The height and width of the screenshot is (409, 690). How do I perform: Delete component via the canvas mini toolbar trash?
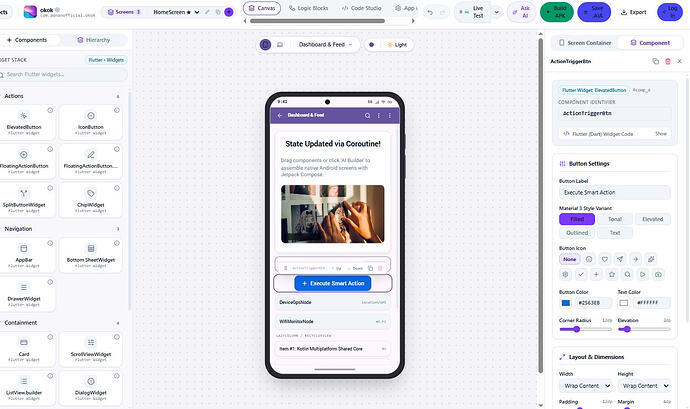[x=380, y=268]
